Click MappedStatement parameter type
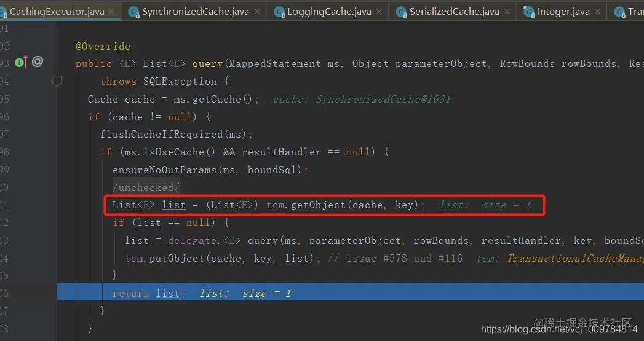The image size is (644, 341). tap(275, 64)
